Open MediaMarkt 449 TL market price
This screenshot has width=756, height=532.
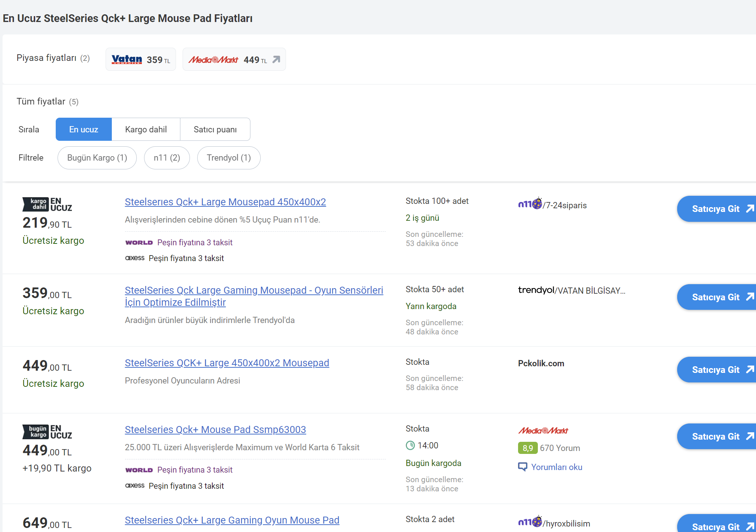click(234, 59)
